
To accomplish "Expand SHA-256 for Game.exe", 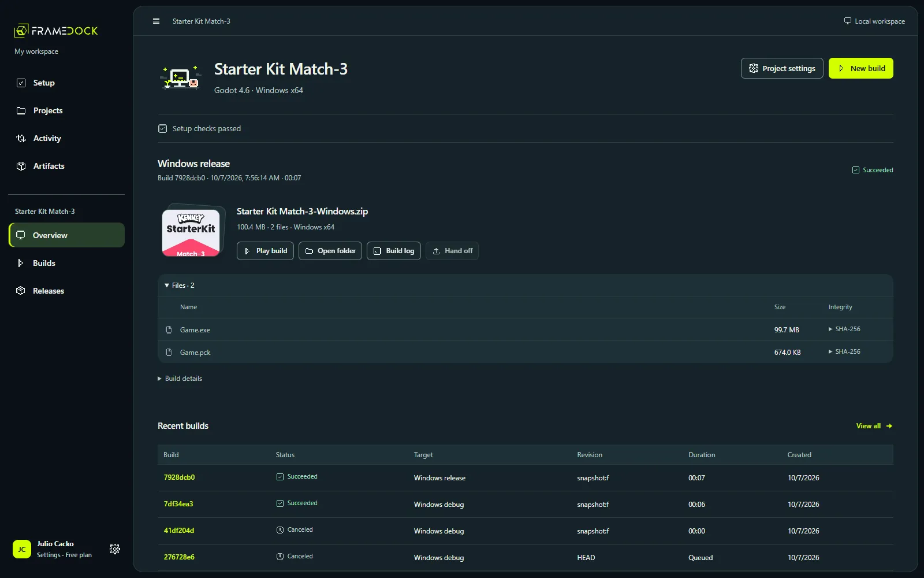I will point(844,329).
